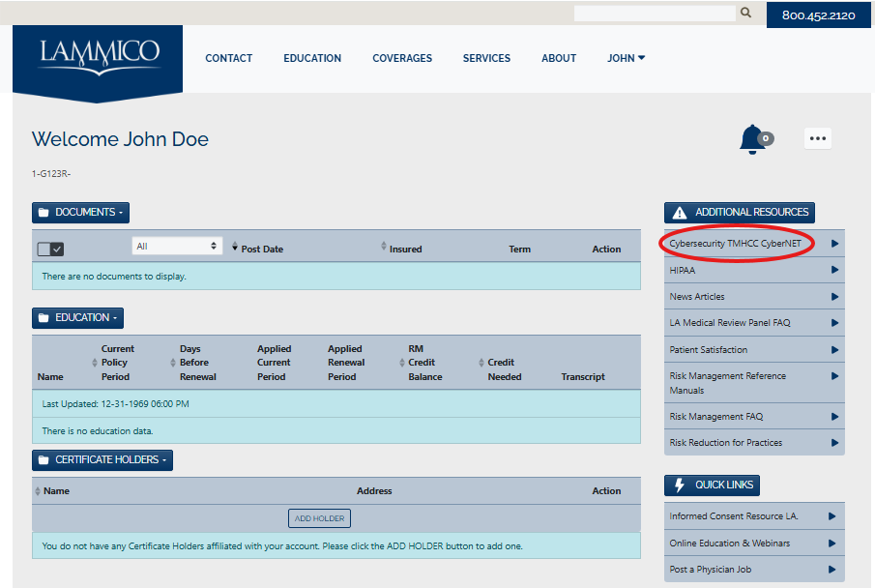Viewport: 875px width, 588px height.
Task: Sort certificate holders by Name
Action: (x=39, y=491)
